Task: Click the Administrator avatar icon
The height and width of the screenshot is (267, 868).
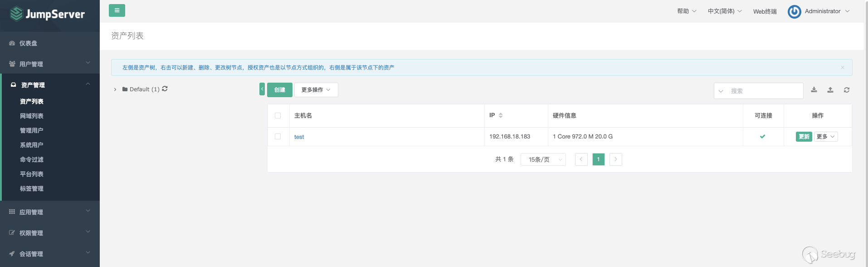Action: [794, 11]
